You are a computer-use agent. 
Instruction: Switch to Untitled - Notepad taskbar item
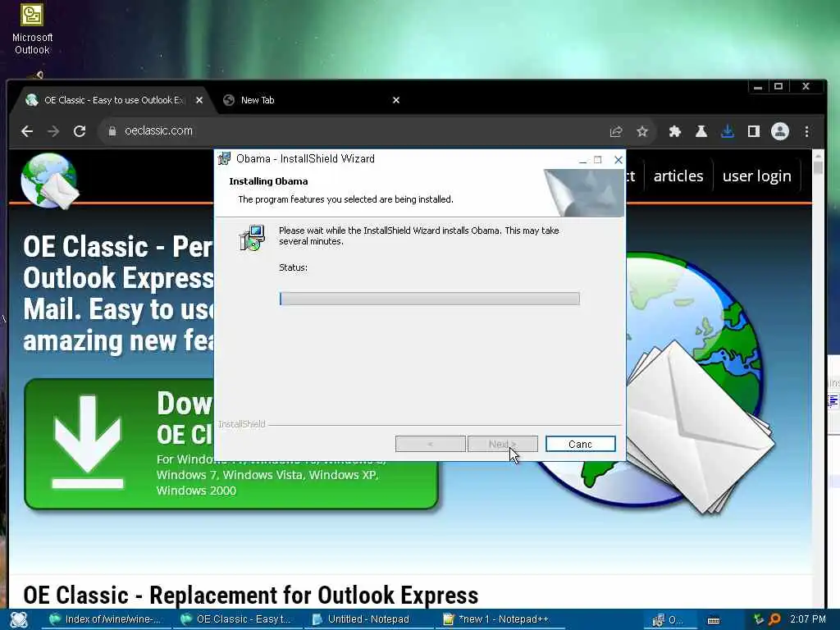[x=367, y=619]
